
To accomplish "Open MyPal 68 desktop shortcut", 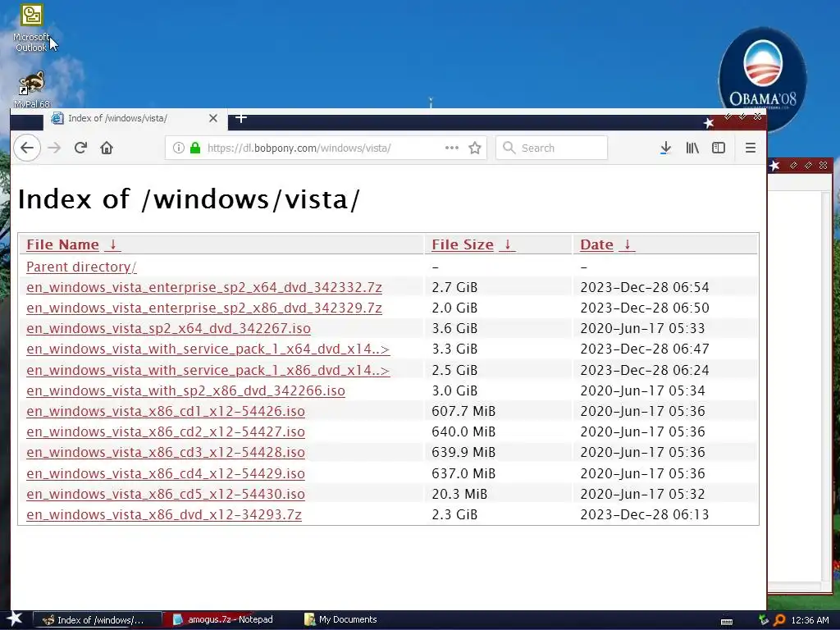I will point(32,89).
